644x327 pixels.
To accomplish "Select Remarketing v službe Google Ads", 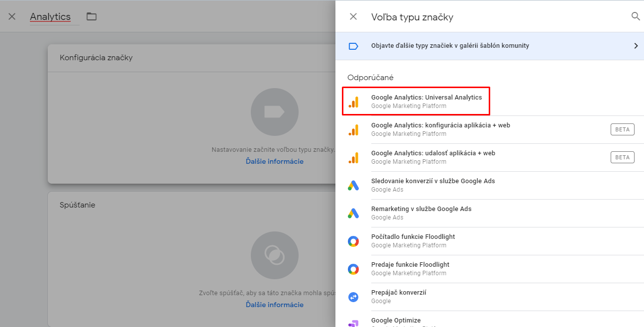I will coord(490,213).
